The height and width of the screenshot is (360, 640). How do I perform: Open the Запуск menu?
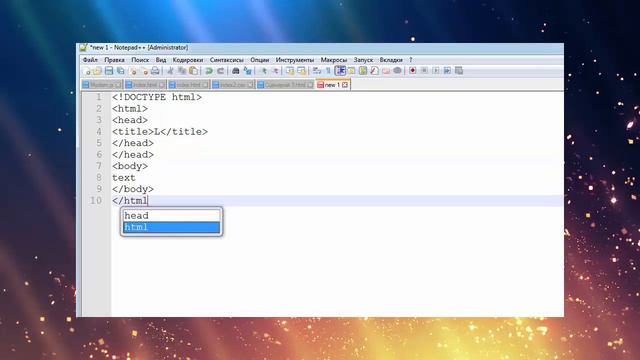363,60
